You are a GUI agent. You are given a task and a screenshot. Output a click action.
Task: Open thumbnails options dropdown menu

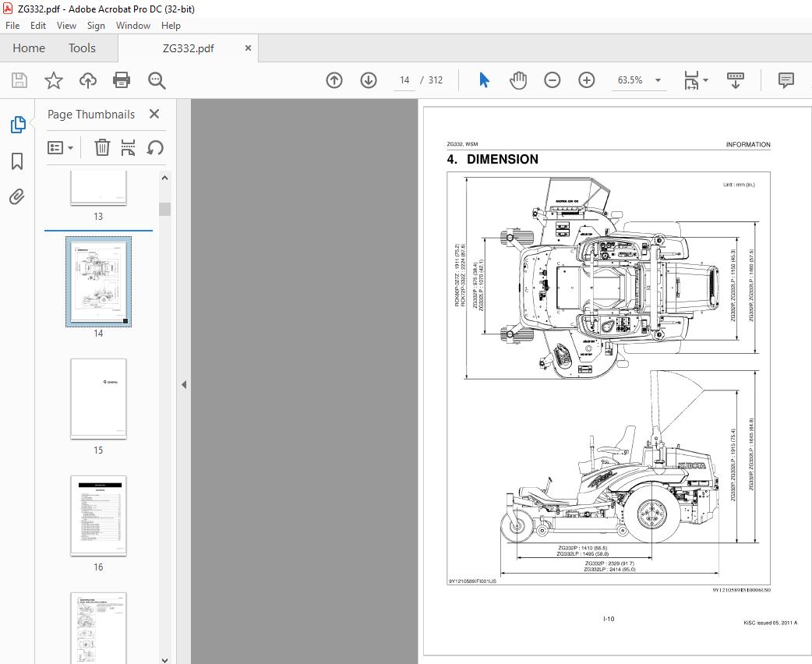click(x=60, y=147)
